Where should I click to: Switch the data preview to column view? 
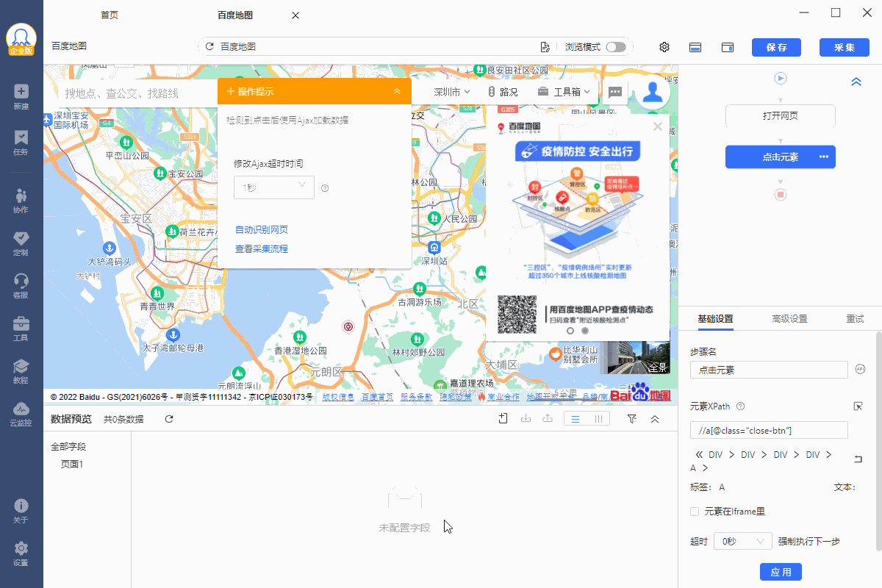click(598, 419)
